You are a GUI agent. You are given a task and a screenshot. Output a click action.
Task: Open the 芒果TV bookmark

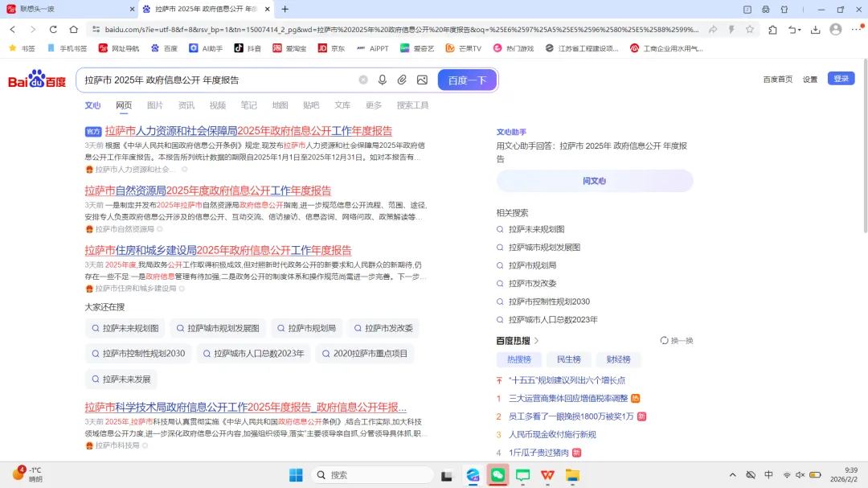click(464, 48)
